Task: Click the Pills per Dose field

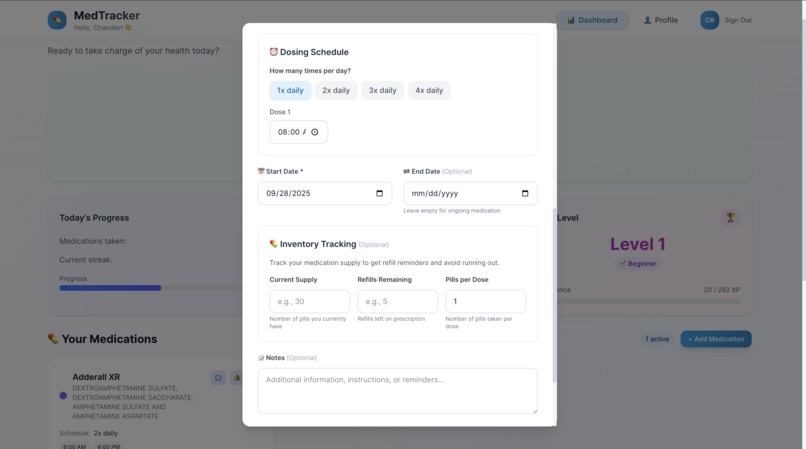Action: [485, 301]
